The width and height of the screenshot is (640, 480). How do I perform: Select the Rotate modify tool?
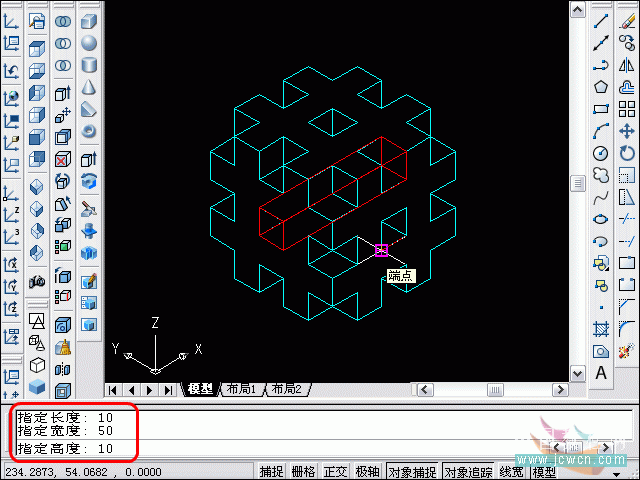(627, 153)
